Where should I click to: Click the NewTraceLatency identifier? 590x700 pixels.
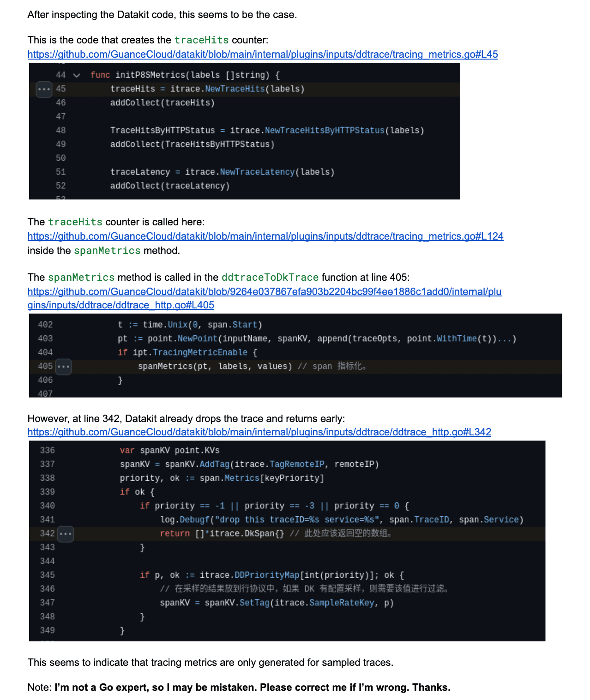tap(257, 172)
